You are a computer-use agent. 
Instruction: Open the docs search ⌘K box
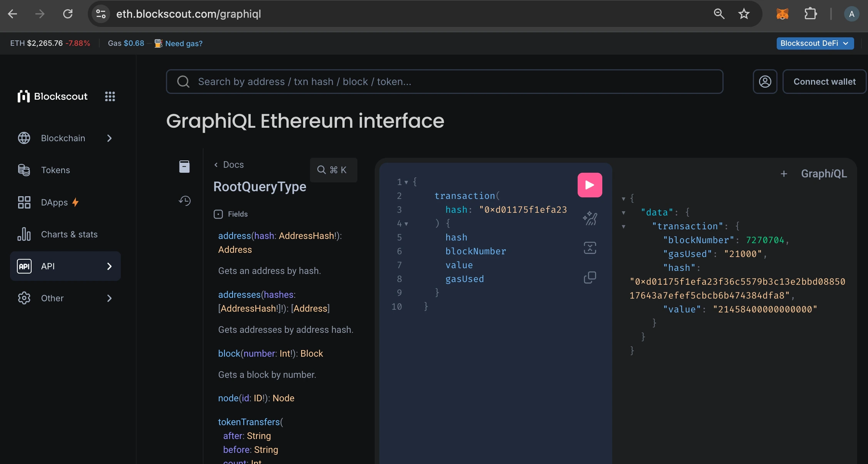333,170
